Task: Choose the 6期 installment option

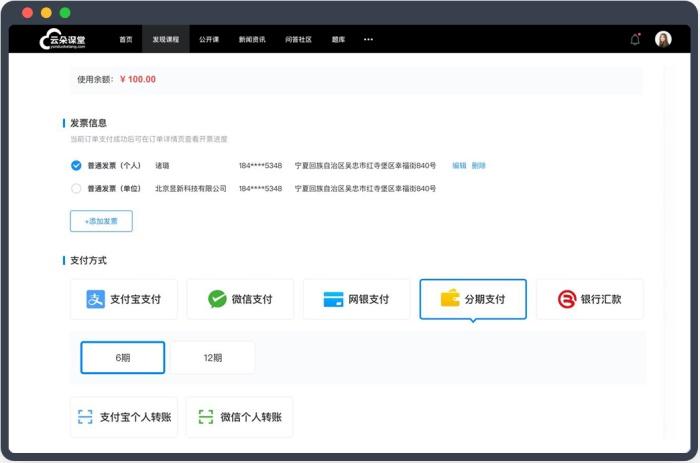Action: (123, 358)
